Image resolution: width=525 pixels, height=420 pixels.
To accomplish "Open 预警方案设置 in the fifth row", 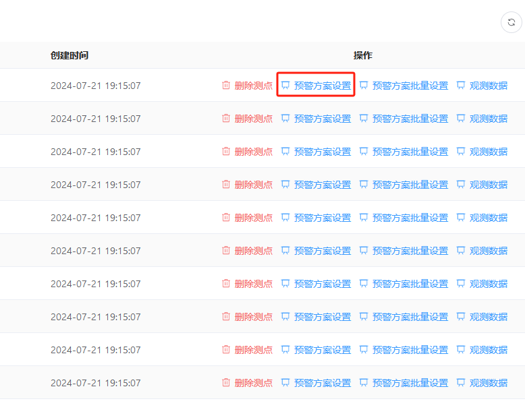I will click(322, 218).
